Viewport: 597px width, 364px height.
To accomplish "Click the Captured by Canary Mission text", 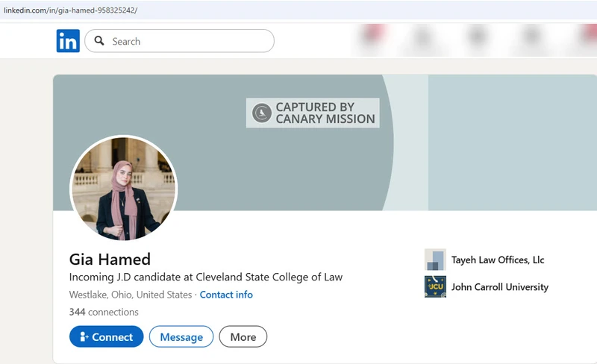I will pyautogui.click(x=325, y=113).
